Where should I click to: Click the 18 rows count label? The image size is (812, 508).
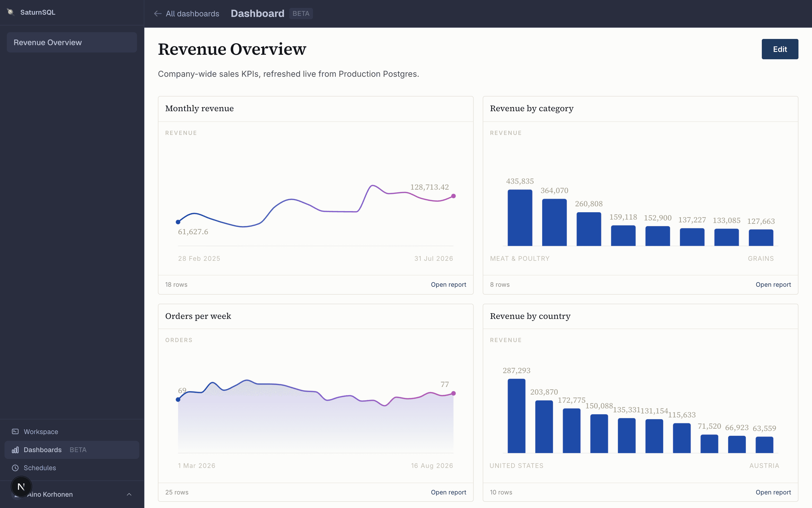(176, 284)
